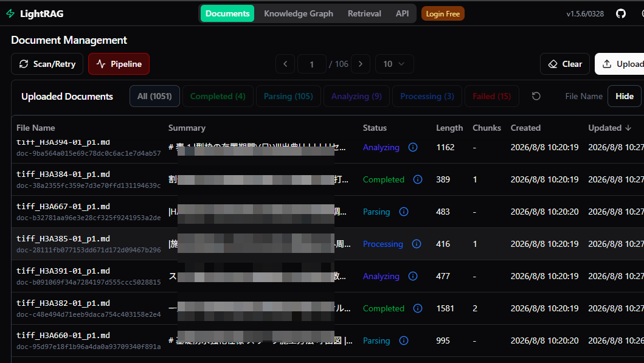The width and height of the screenshot is (644, 363).
Task: Click length value 1581
Action: point(445,308)
